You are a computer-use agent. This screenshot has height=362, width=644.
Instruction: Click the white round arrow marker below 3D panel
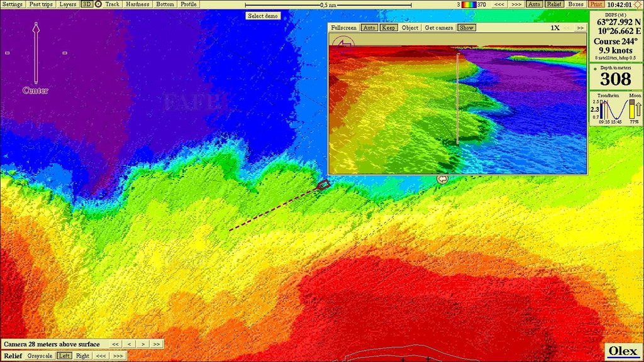coord(443,179)
